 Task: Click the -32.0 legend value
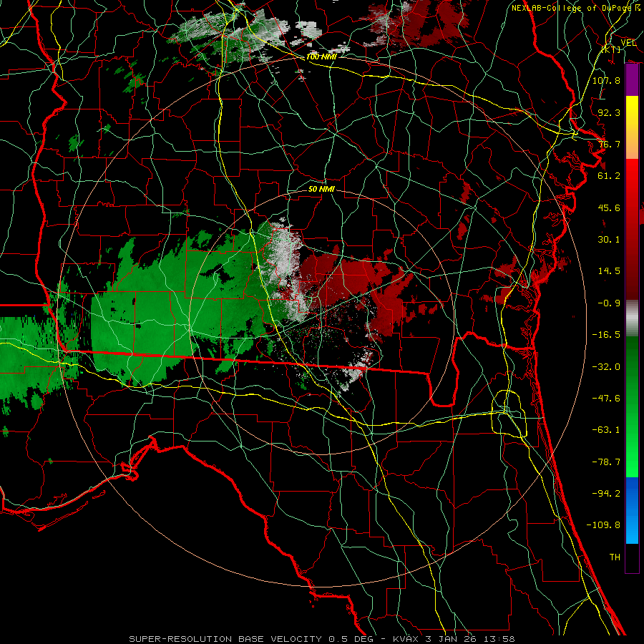coord(606,367)
